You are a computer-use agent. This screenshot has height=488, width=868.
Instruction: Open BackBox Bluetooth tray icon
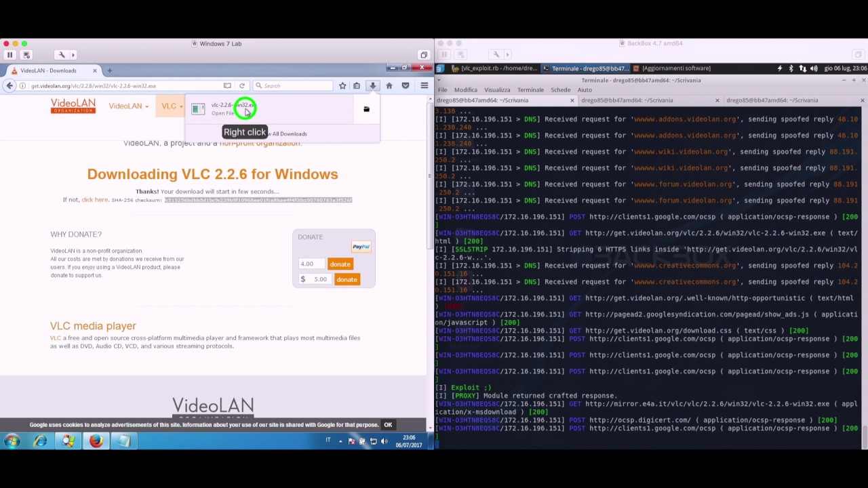click(791, 68)
